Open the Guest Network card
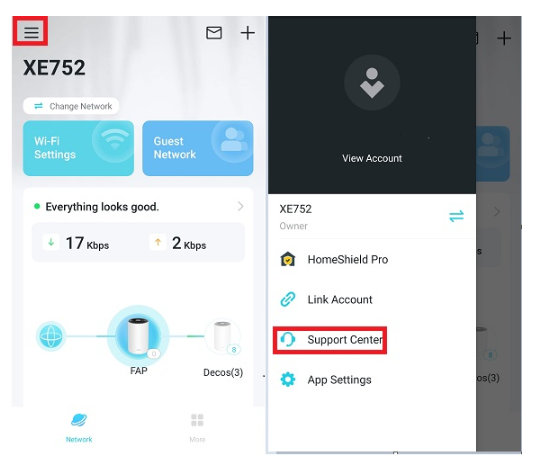541x462 pixels. [x=198, y=148]
